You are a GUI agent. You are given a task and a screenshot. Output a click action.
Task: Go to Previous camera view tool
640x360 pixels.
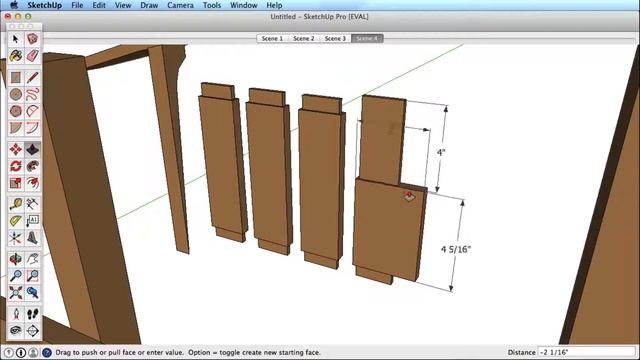coord(33,293)
